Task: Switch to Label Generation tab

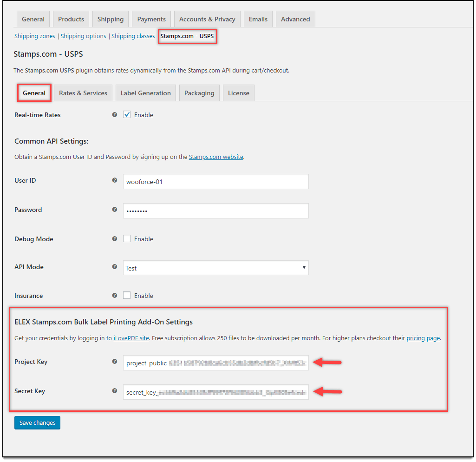Action: click(x=146, y=93)
